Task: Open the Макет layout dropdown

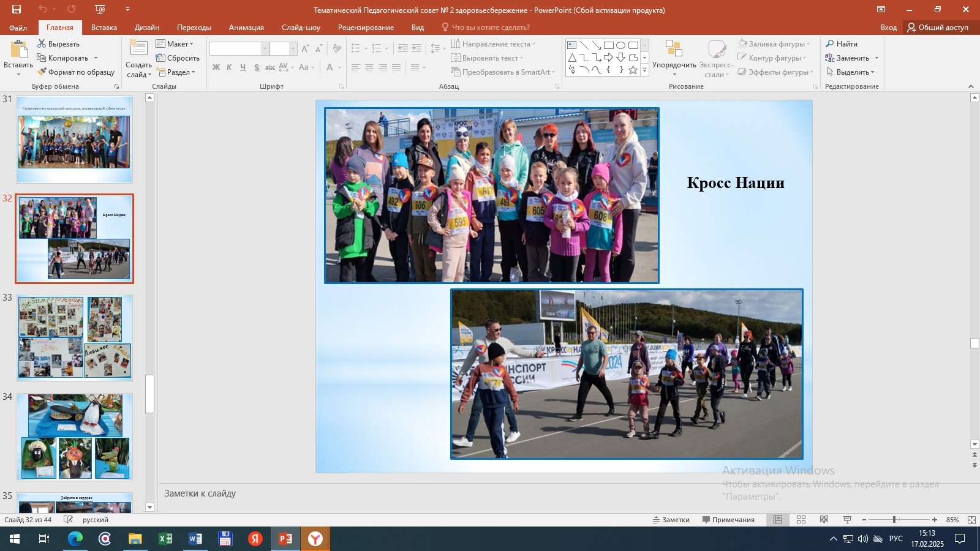Action: 175,44
